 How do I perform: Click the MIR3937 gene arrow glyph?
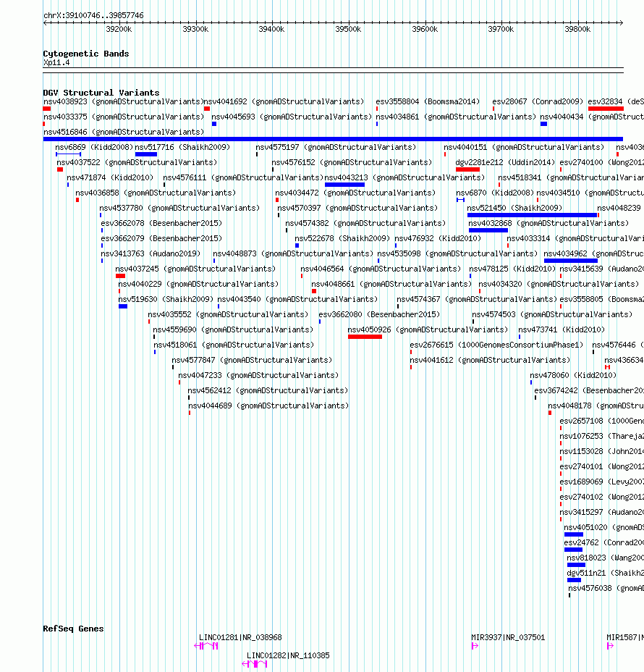click(x=475, y=646)
